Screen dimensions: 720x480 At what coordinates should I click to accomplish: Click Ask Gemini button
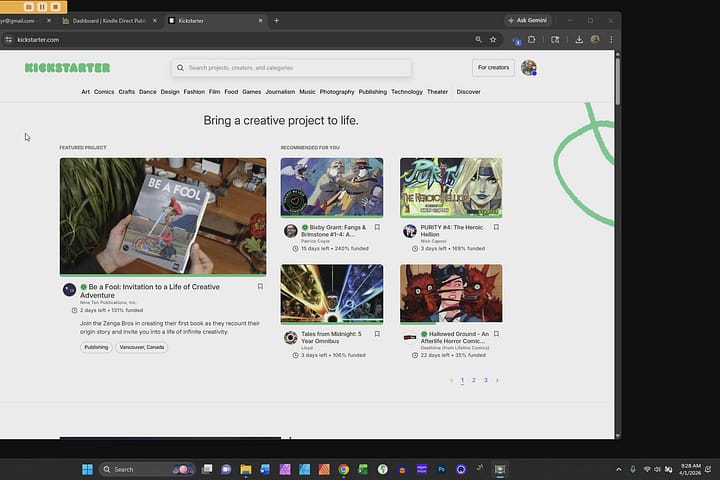(528, 20)
